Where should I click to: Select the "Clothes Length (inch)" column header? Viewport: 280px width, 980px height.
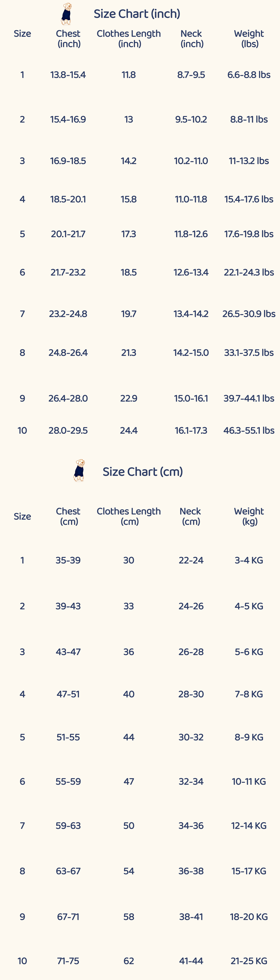click(129, 38)
